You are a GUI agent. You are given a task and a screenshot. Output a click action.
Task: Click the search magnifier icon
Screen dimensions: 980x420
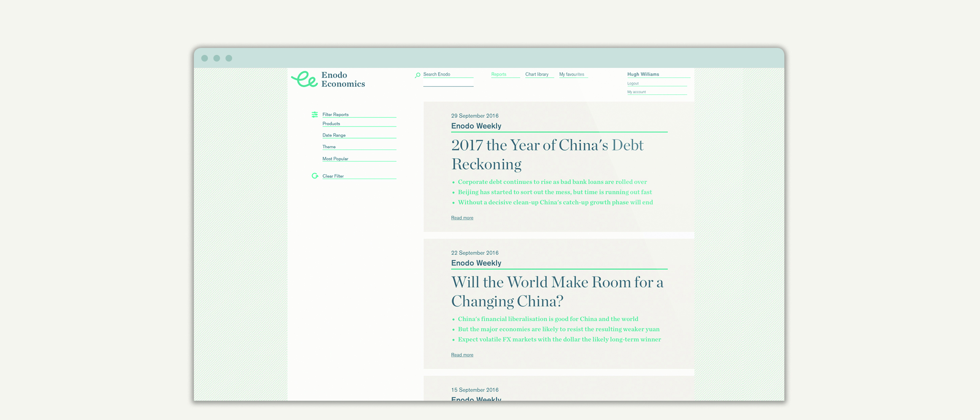click(417, 75)
